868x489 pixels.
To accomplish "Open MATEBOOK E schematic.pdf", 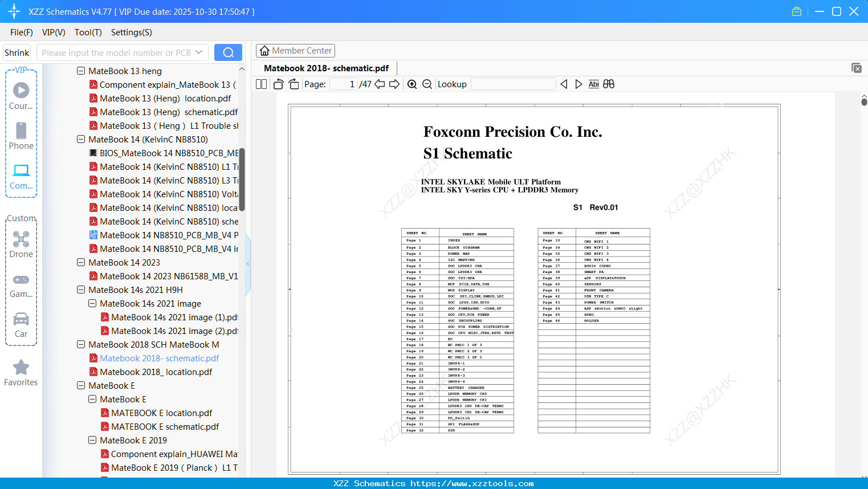I will click(165, 427).
